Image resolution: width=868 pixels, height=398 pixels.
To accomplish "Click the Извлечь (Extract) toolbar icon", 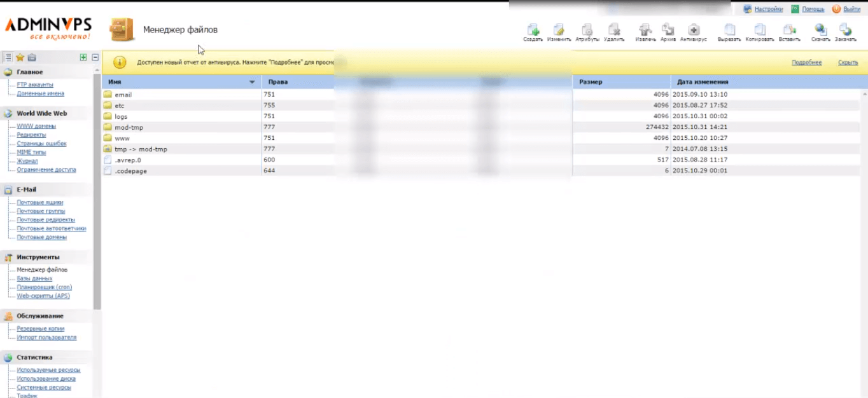I will pyautogui.click(x=645, y=30).
